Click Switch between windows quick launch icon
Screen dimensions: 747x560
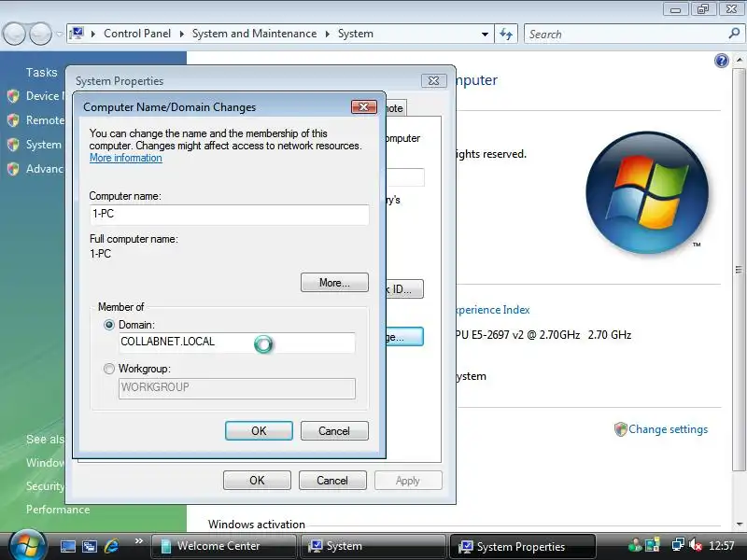tap(90, 546)
